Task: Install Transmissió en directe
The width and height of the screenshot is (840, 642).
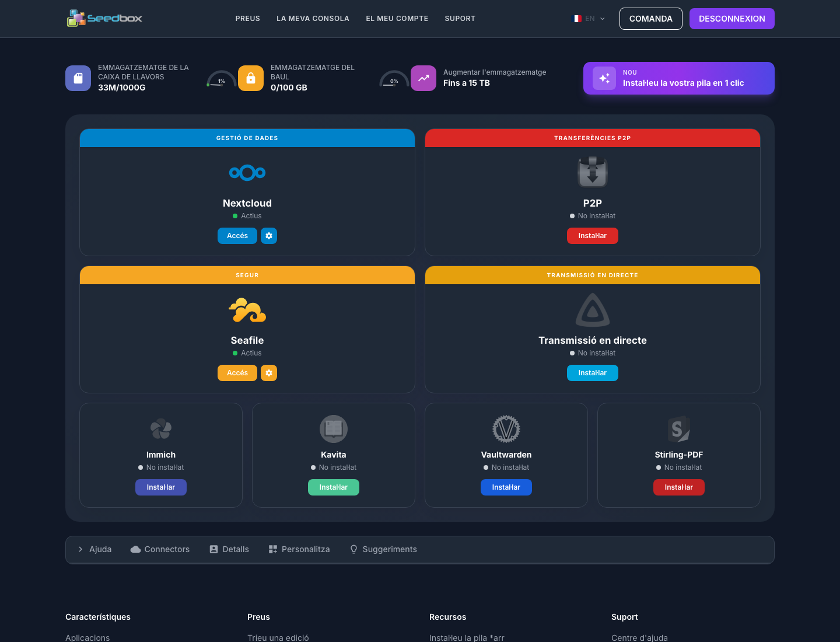Action: pyautogui.click(x=593, y=373)
